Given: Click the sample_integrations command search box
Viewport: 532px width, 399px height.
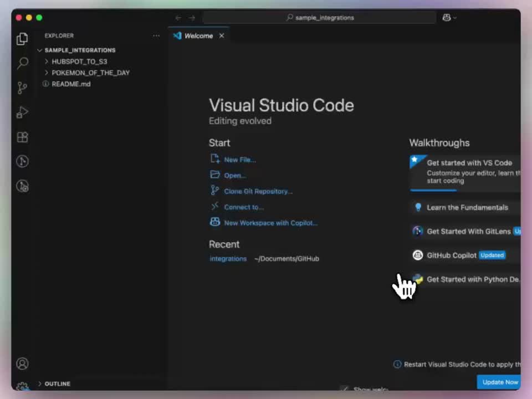Looking at the screenshot, I should coord(319,18).
